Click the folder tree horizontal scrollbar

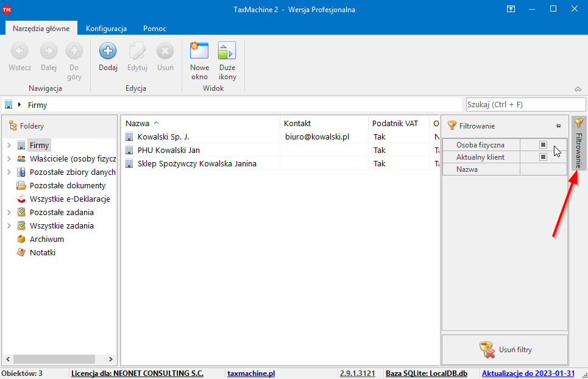[55, 359]
